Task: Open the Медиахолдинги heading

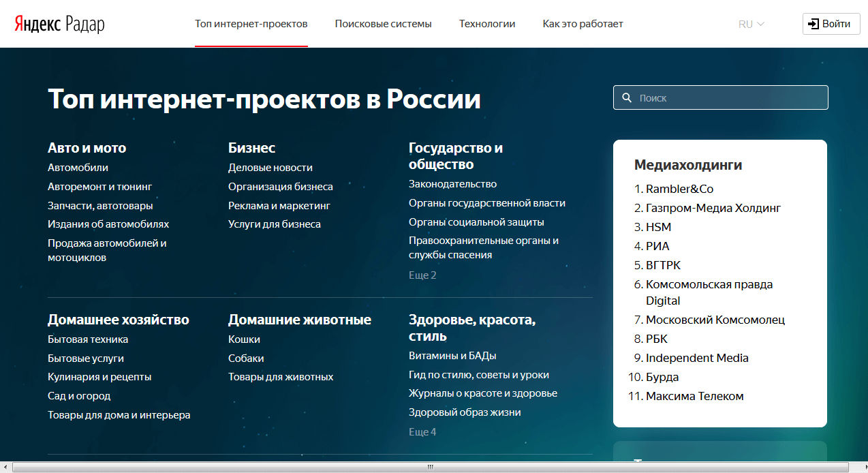Action: coord(688,165)
